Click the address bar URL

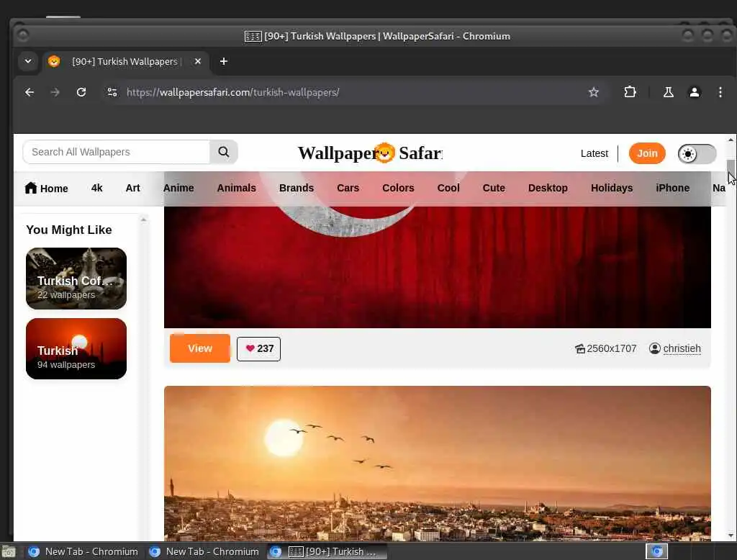point(232,92)
